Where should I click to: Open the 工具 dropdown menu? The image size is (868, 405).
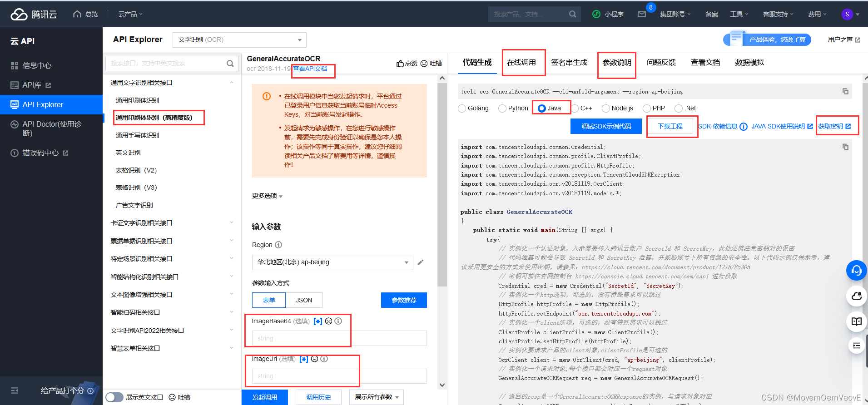(739, 14)
